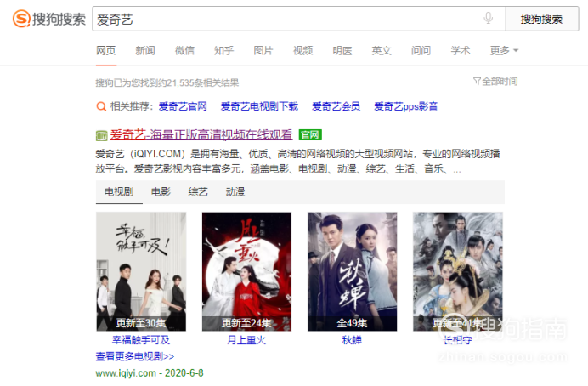Screen dimensions: 588x386
Task: Select the 电影 category tab
Action: pyautogui.click(x=161, y=192)
